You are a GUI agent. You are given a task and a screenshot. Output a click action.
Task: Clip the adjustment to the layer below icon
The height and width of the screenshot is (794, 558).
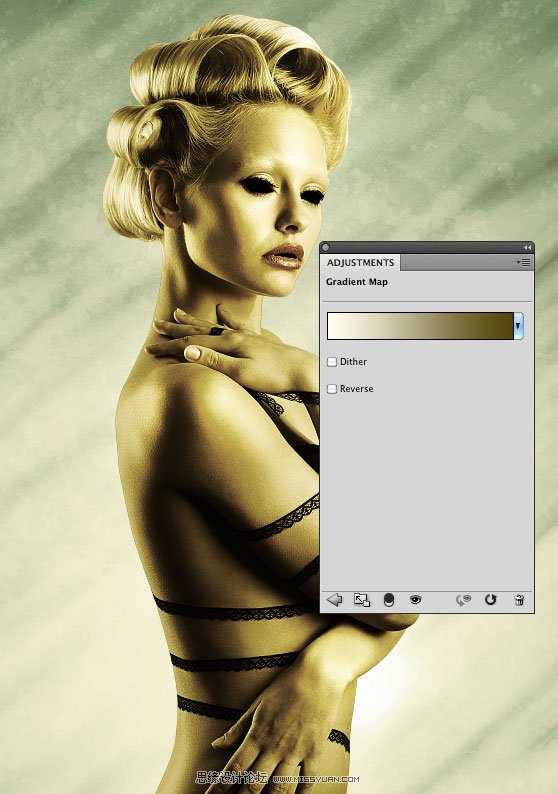click(388, 600)
